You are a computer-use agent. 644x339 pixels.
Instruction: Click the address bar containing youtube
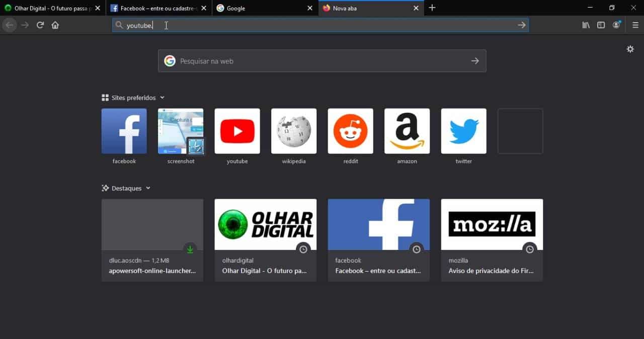[320, 25]
